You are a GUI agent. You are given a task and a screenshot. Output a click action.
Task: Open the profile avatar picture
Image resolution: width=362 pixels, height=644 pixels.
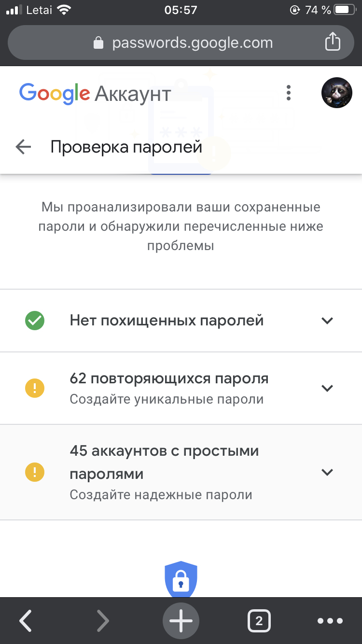pyautogui.click(x=336, y=93)
